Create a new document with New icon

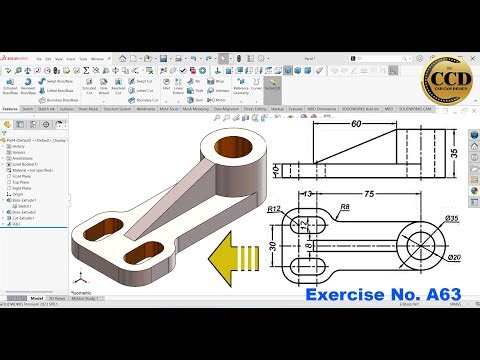tap(133, 59)
